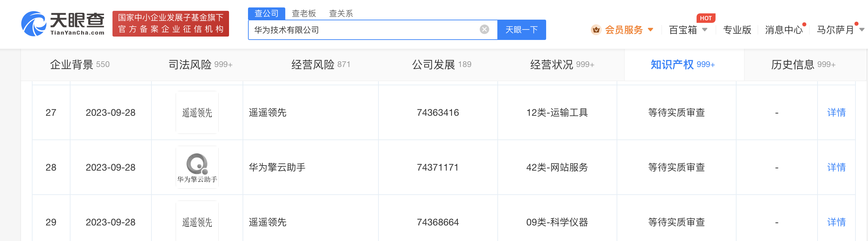The width and height of the screenshot is (868, 241).
Task: Click into the company search input field
Action: point(363,30)
